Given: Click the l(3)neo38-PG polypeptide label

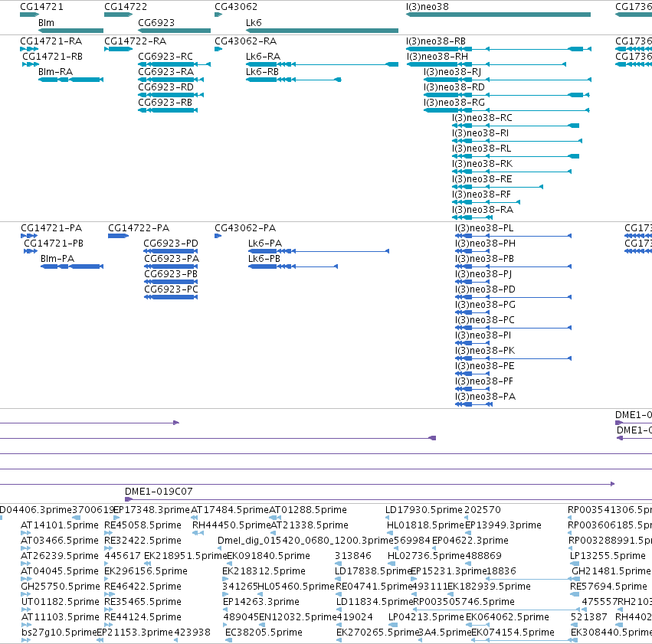Looking at the screenshot, I should click(x=486, y=305).
